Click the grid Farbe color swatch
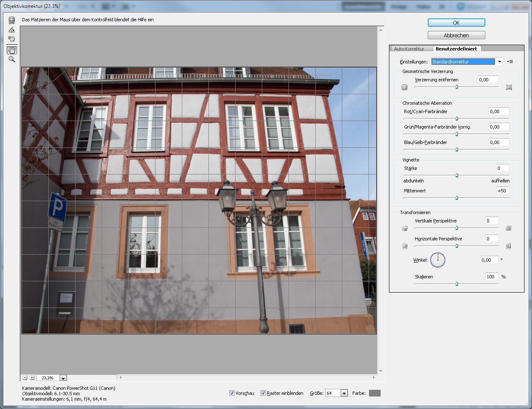Image resolution: width=532 pixels, height=409 pixels. [x=374, y=393]
